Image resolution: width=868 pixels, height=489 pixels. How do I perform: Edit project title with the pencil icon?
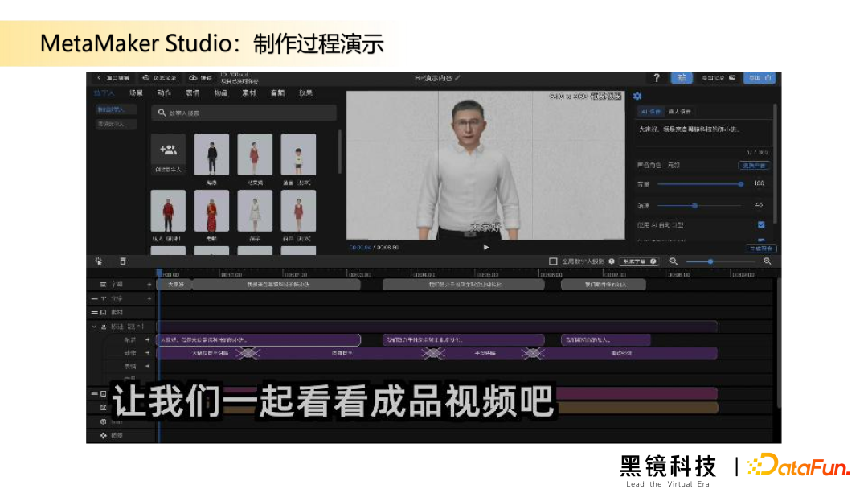[x=458, y=78]
